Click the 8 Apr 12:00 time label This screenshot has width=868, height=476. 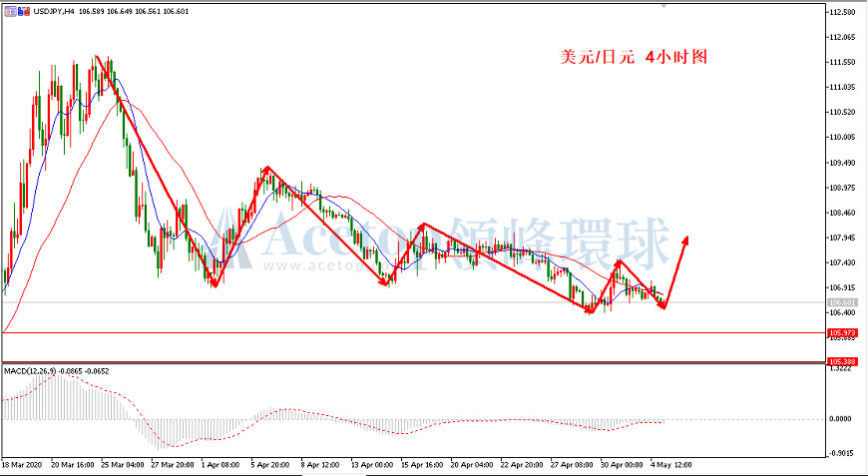[320, 464]
